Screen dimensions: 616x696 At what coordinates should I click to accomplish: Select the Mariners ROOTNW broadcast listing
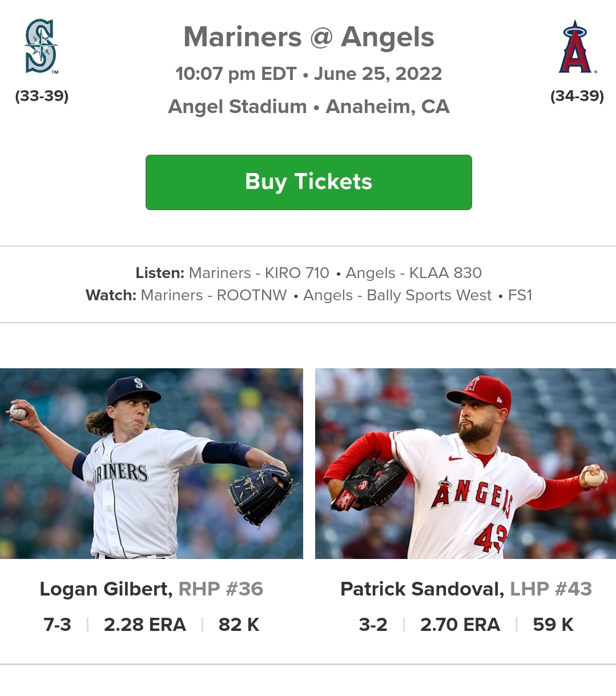tap(214, 295)
